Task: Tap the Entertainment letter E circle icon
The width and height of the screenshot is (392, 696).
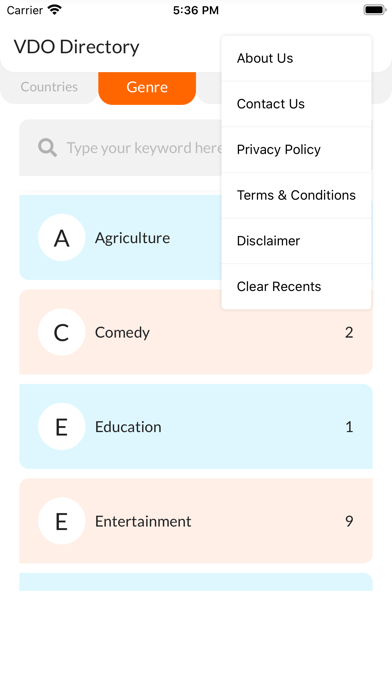Action: 62,521
